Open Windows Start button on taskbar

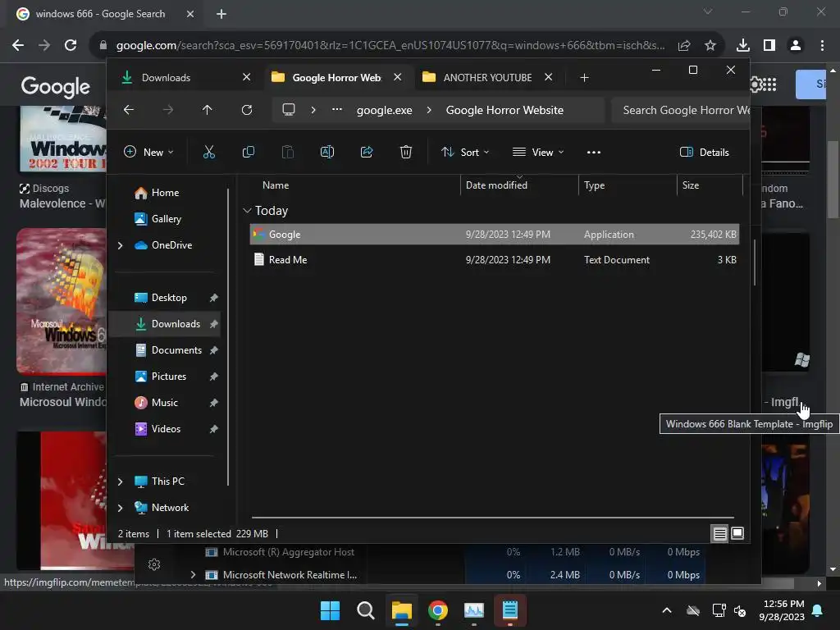(x=330, y=610)
